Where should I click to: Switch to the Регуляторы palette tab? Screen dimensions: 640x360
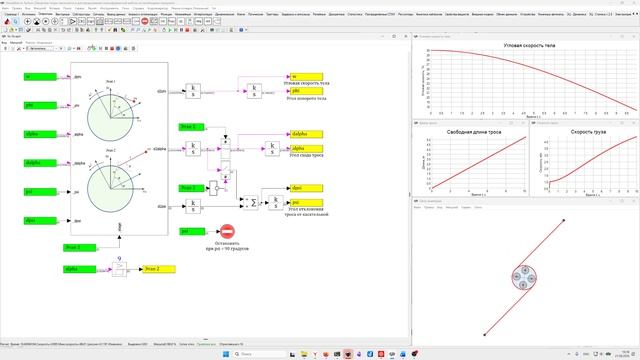pos(405,14)
